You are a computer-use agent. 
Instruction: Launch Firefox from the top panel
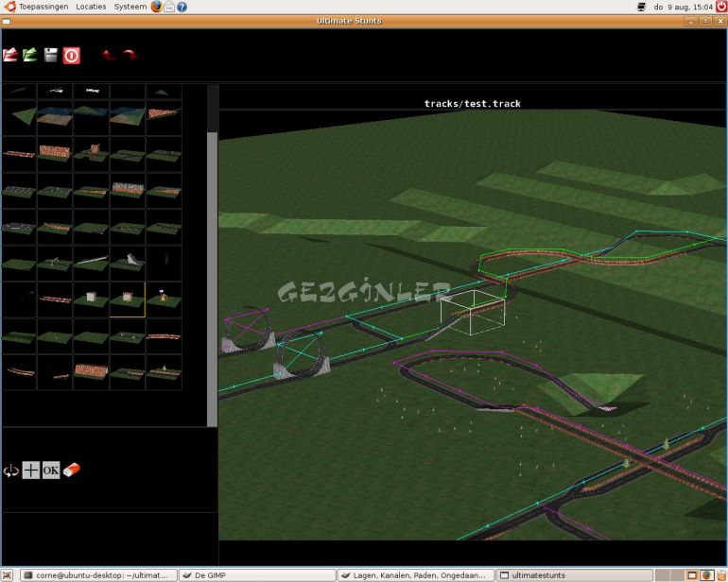(156, 7)
